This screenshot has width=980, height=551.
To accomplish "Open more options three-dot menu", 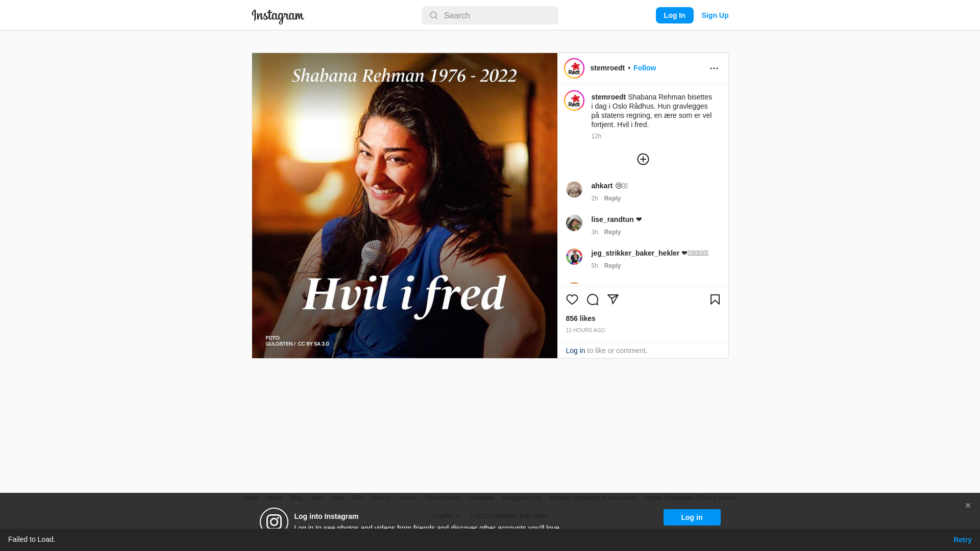I will click(714, 68).
